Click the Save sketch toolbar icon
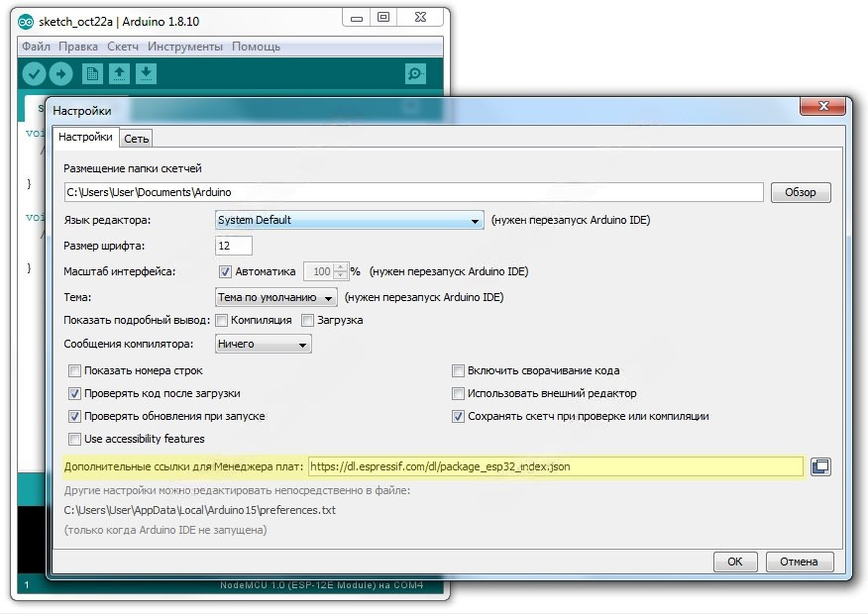Image resolution: width=868 pixels, height=614 pixels. (x=146, y=74)
